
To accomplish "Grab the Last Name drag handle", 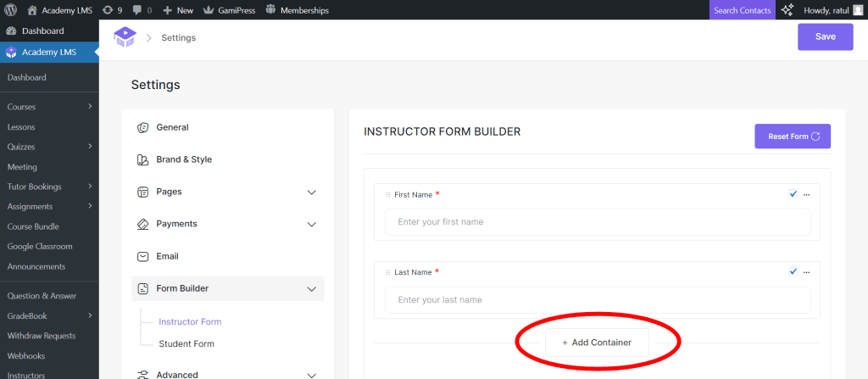I will 388,273.
